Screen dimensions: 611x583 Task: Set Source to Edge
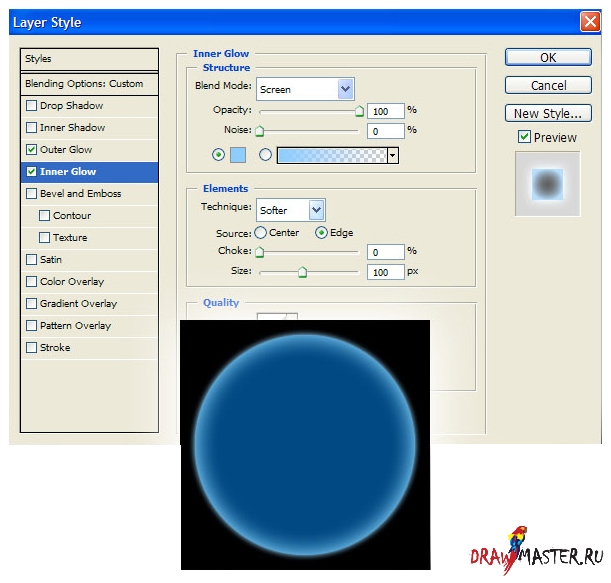coord(321,233)
